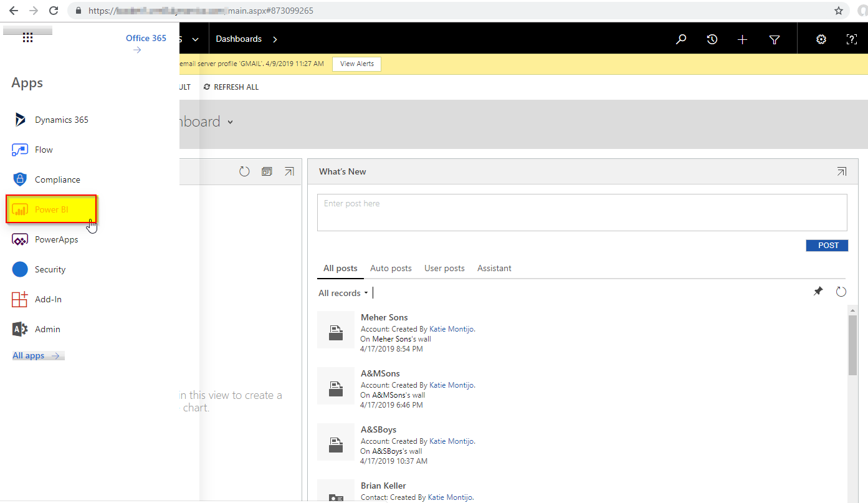The height and width of the screenshot is (503, 868).
Task: Open Meher Sons post title
Action: [384, 317]
